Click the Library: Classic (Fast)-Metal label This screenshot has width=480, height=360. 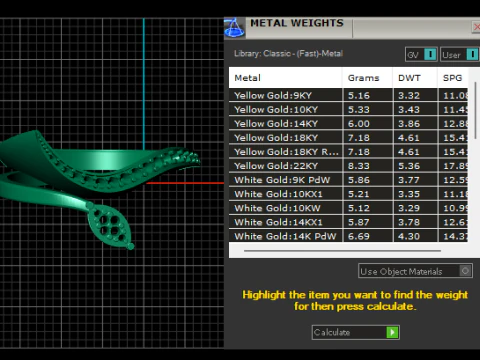point(288,53)
